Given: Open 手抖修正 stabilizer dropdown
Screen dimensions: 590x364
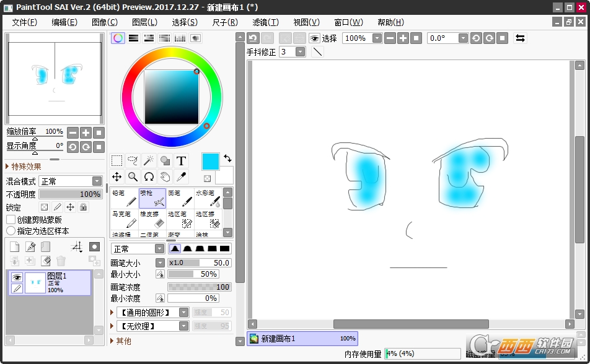Looking at the screenshot, I should (x=300, y=52).
